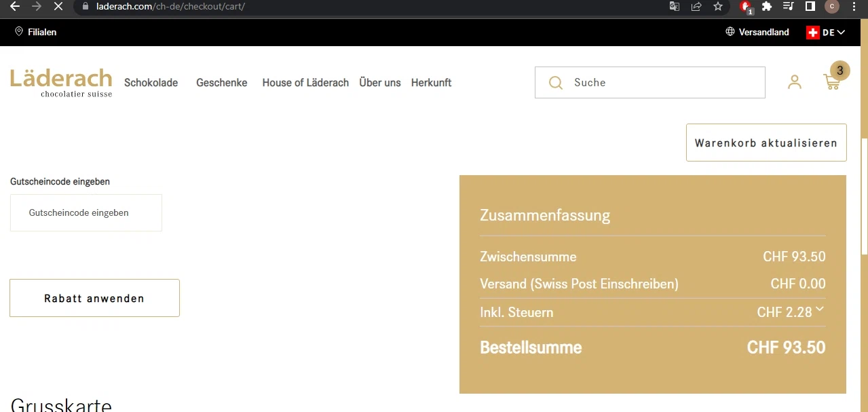Click the browser forward arrow
This screenshot has width=868, height=412.
click(36, 7)
